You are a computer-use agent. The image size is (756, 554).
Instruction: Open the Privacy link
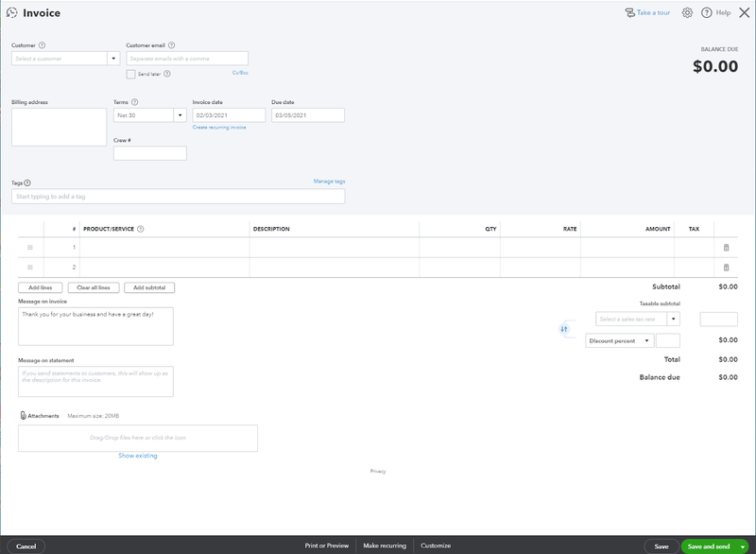click(x=378, y=471)
